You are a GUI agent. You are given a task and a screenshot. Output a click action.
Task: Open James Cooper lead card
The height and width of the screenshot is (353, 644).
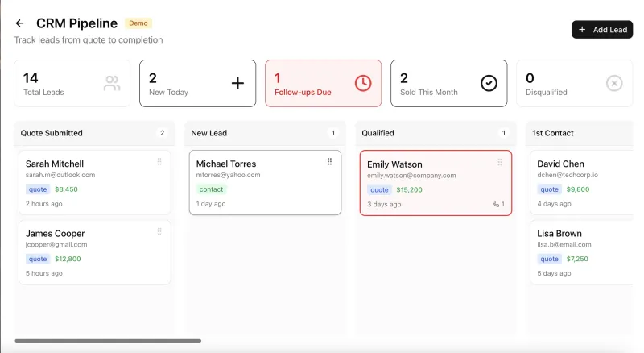[94, 252]
